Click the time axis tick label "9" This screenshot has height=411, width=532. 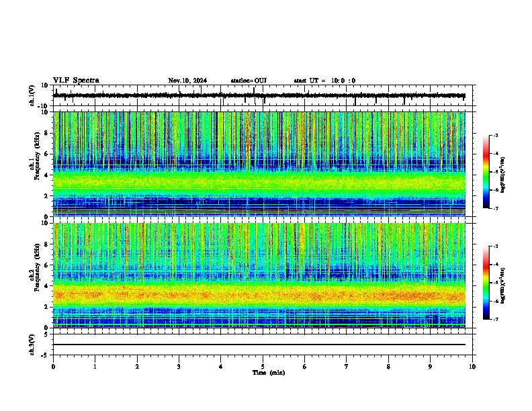(x=430, y=367)
